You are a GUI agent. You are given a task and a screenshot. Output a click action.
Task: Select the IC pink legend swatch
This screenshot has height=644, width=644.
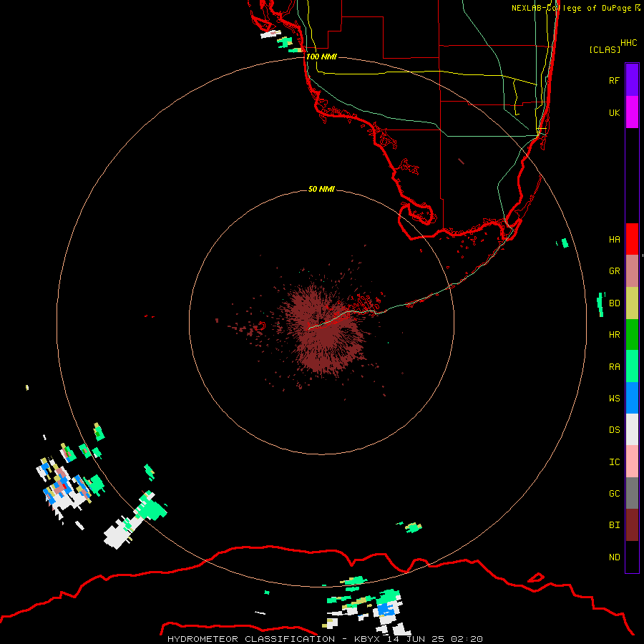[632, 462]
